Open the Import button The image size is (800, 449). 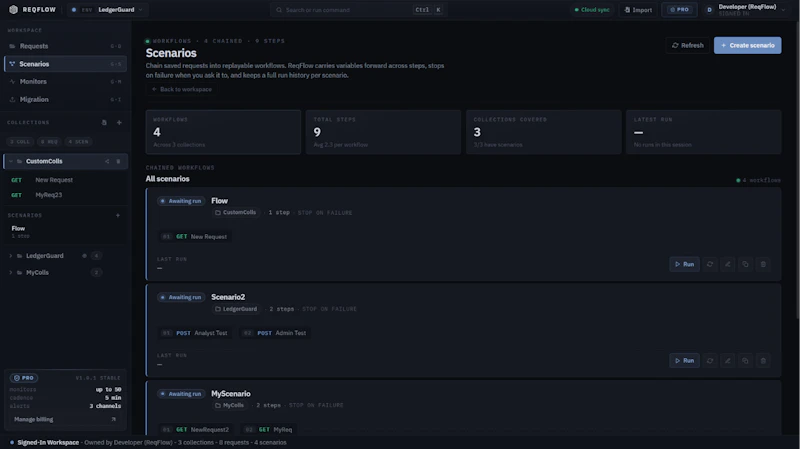tap(638, 10)
